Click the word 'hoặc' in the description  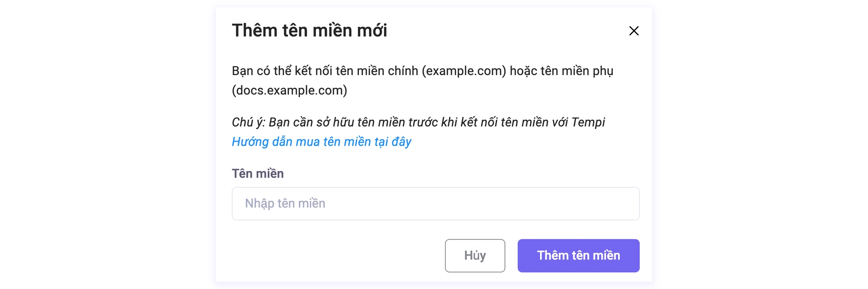pos(523,71)
